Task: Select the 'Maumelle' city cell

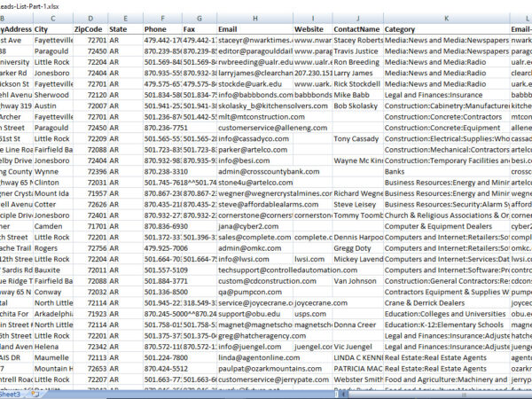Action: 53,357
